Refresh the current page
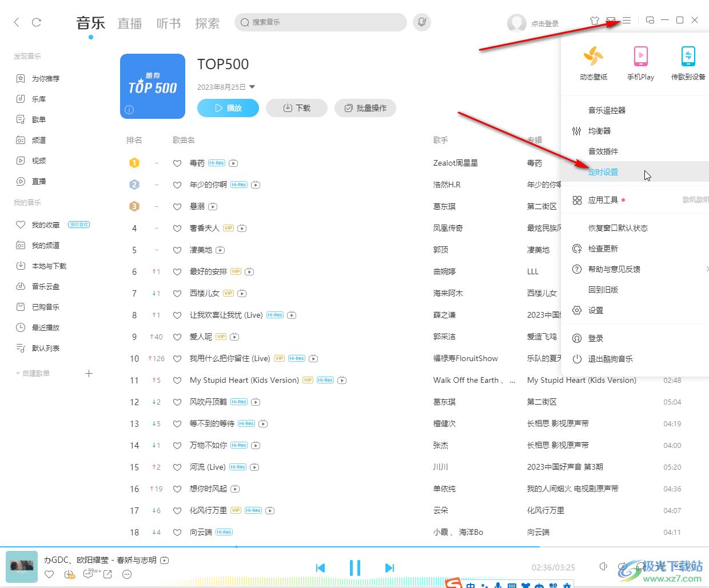Image resolution: width=709 pixels, height=588 pixels. point(37,22)
